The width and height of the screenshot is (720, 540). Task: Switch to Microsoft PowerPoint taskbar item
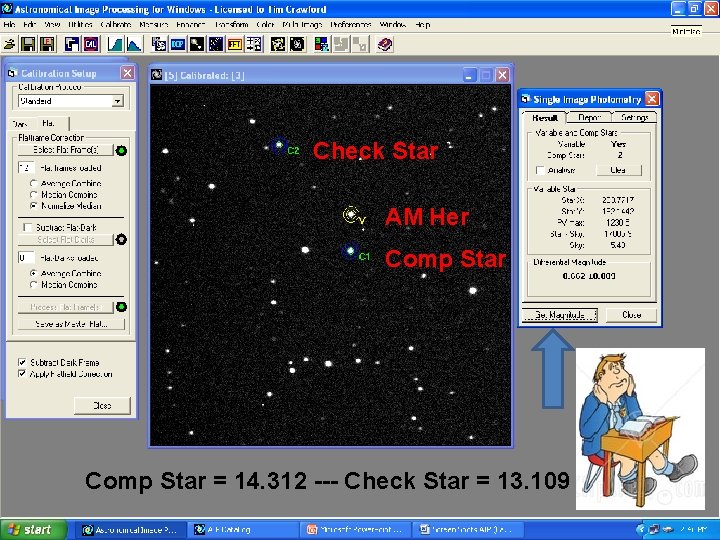click(355, 530)
